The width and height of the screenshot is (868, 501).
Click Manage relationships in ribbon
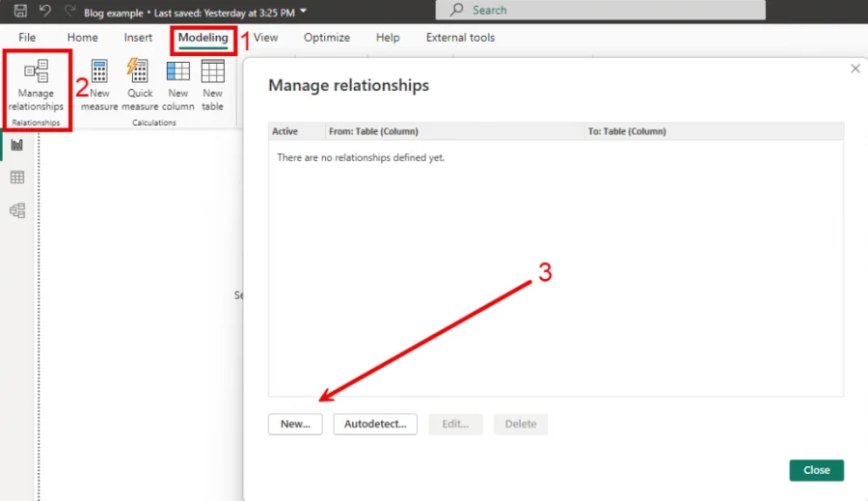pyautogui.click(x=36, y=85)
